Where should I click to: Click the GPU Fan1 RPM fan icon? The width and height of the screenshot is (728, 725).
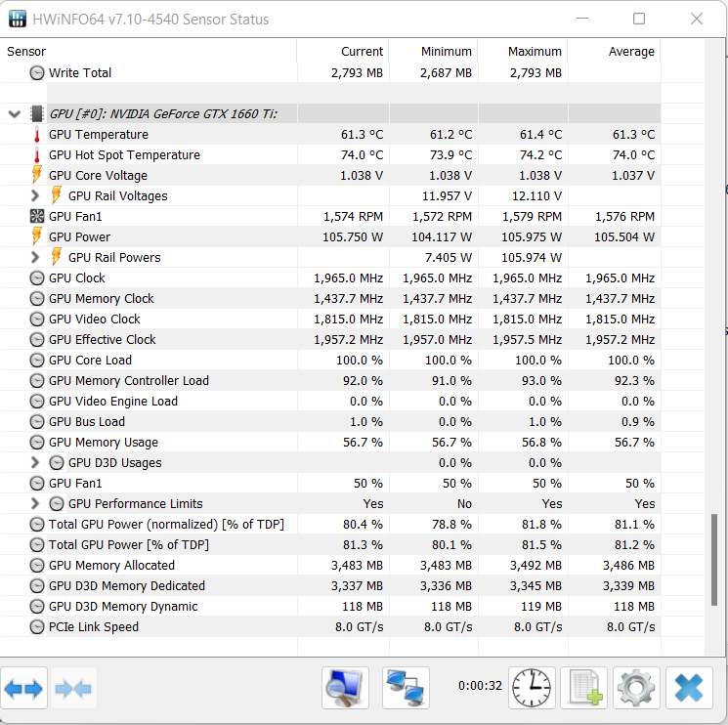point(37,216)
